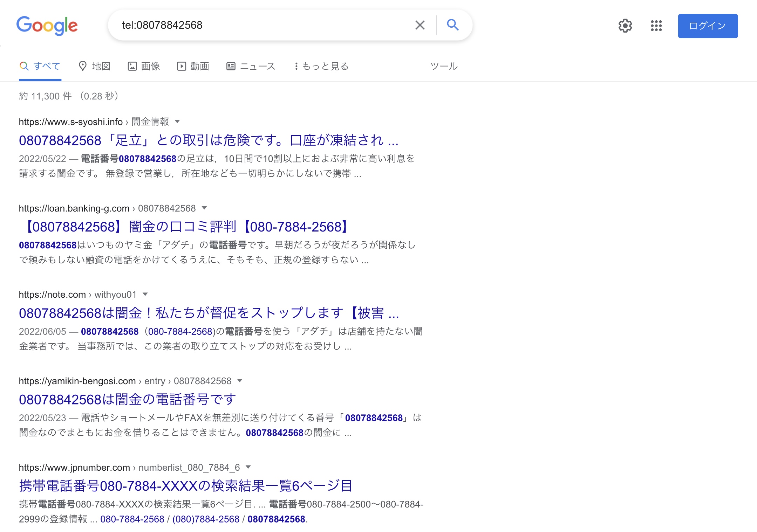Viewport: 757px width, 532px height.
Task: Open the settings gear icon
Action: [x=625, y=26]
